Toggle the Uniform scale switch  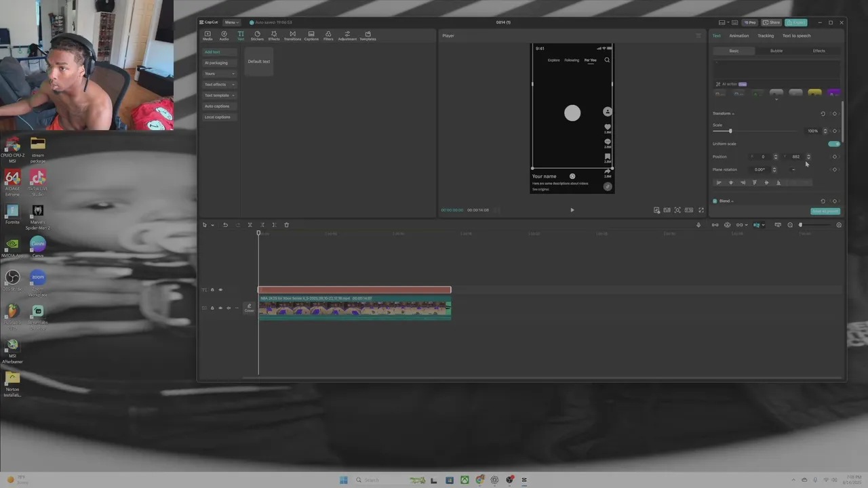pos(834,144)
